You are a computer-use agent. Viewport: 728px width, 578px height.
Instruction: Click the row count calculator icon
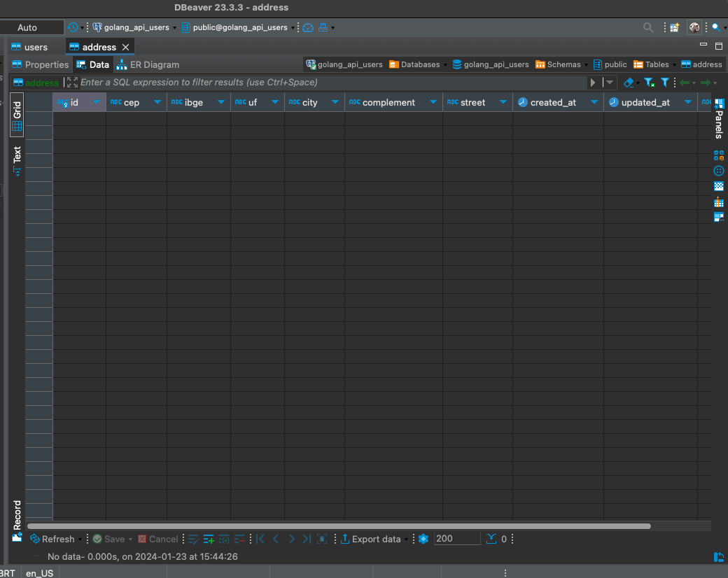pos(491,539)
